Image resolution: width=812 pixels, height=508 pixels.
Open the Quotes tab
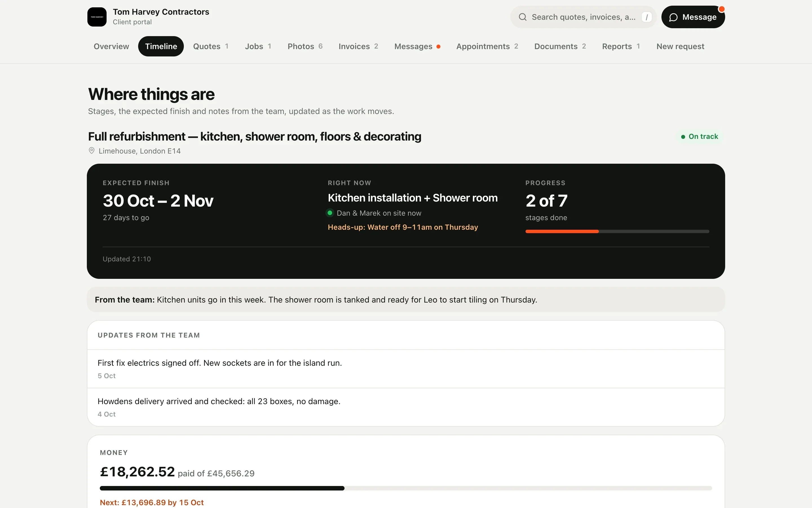click(211, 46)
